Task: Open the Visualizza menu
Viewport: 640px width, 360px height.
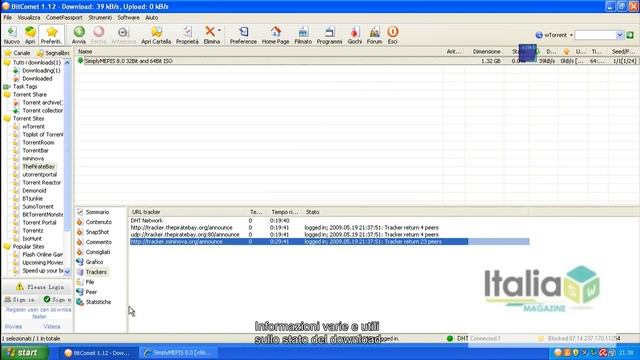Action: tap(29, 18)
